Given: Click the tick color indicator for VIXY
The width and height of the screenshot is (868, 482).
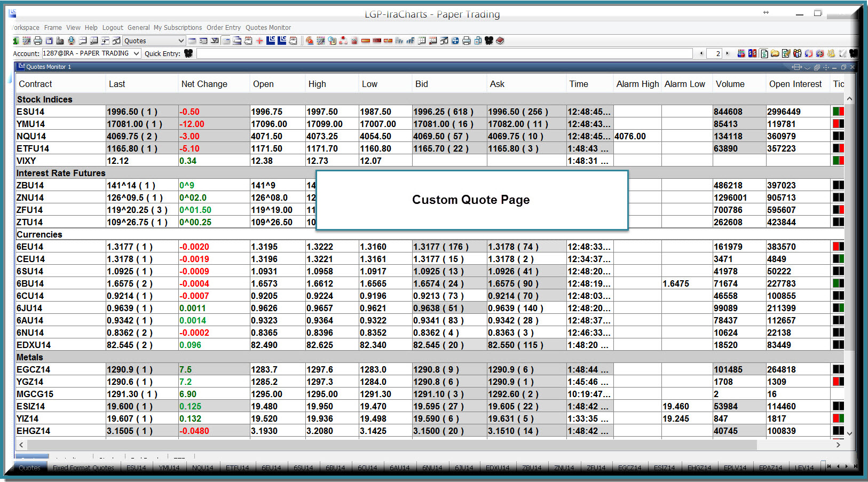Looking at the screenshot, I should coord(838,161).
